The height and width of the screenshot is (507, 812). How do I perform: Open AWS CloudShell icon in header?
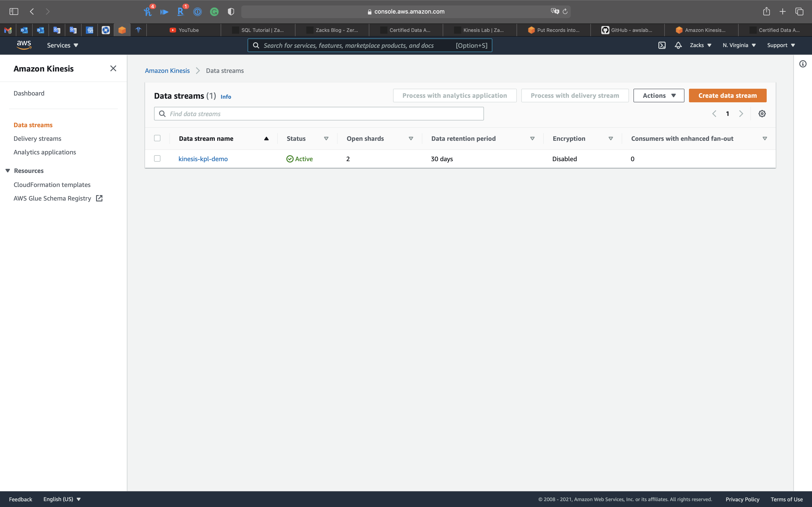[x=662, y=45]
